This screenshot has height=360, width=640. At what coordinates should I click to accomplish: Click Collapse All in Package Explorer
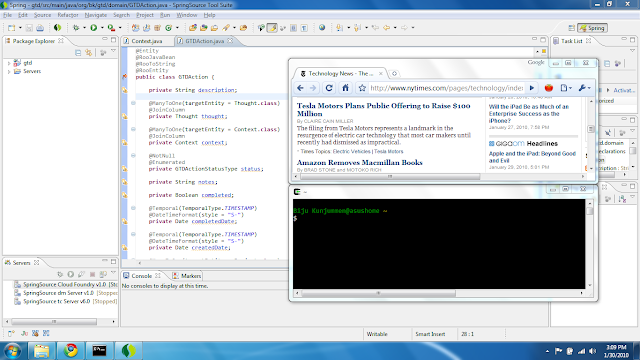78,53
